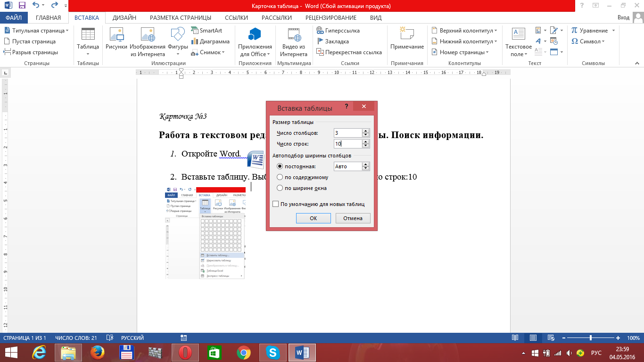Undo the last action in Quick Access
Viewport: 644px width, 362px height.
click(x=36, y=6)
